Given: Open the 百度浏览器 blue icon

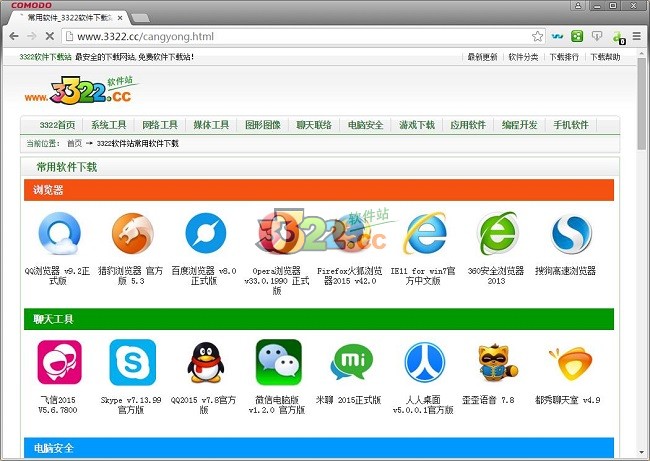Looking at the screenshot, I should coord(206,233).
